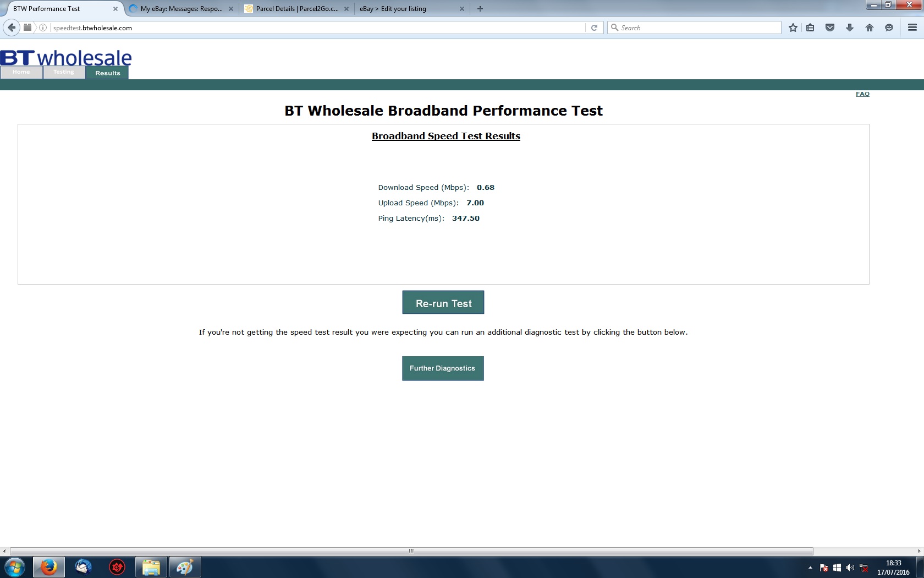Show bookmarks with the clipboard sidebar icon
Image resolution: width=924 pixels, height=578 pixels.
[811, 28]
